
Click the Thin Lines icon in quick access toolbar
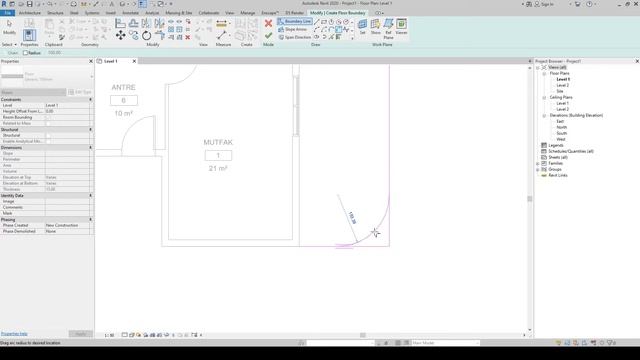142,4
